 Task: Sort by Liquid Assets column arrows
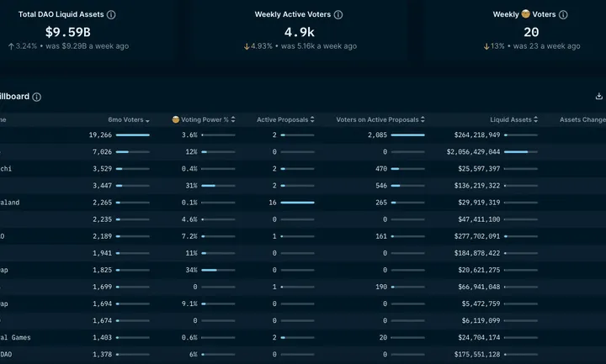click(536, 120)
